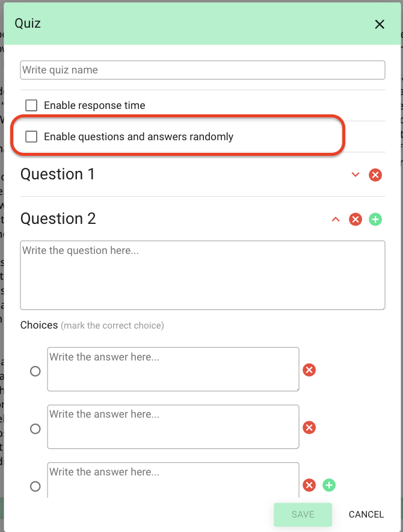Click the first answer text box

pyautogui.click(x=173, y=369)
